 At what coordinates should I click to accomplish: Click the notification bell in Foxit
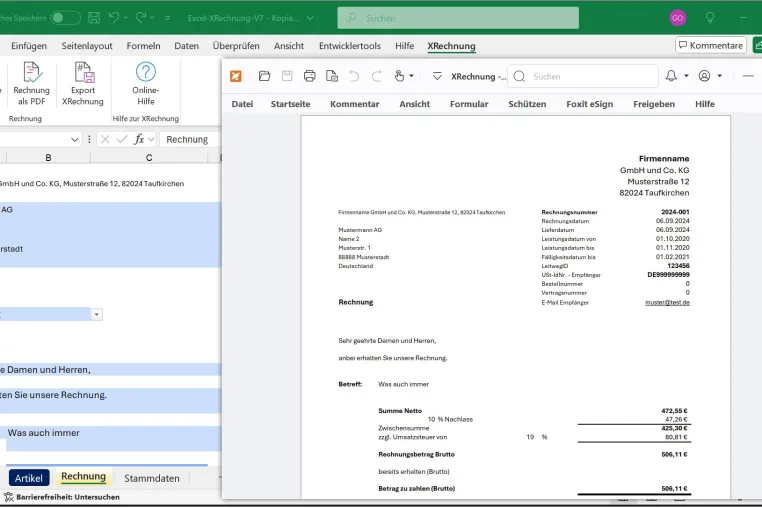pos(671,76)
